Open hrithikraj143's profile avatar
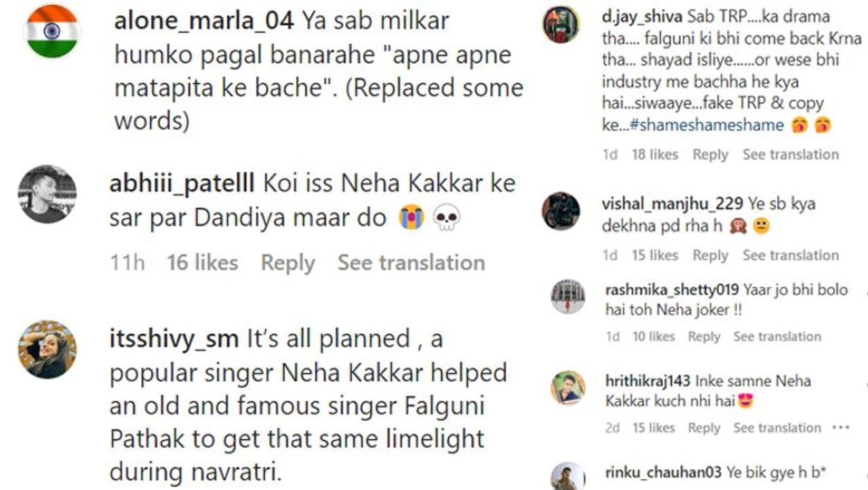The width and height of the screenshot is (868, 490). pos(568,388)
